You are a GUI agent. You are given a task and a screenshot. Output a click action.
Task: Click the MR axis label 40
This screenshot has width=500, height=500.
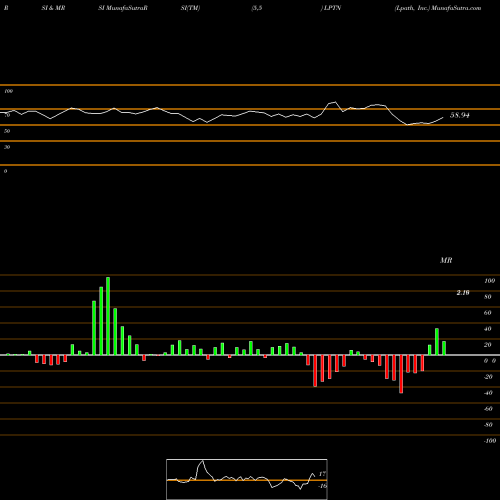point(488,329)
